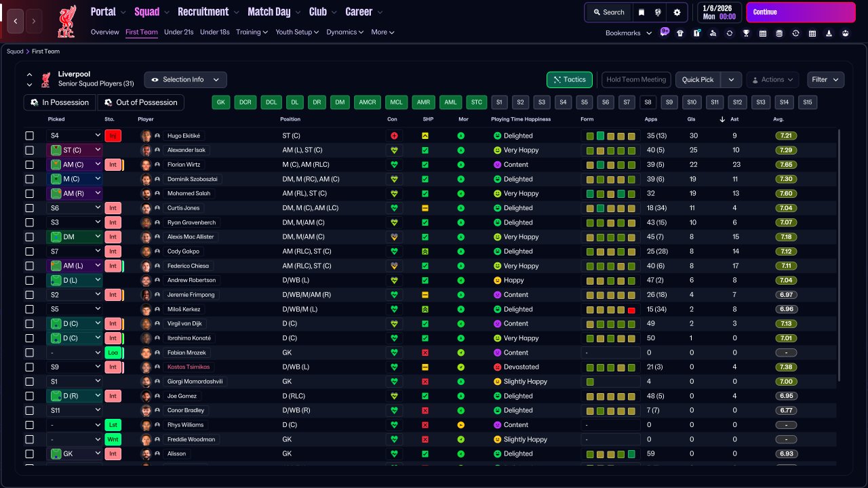
Task: Tick the checkbox for Alexander Isak
Action: coord(29,150)
